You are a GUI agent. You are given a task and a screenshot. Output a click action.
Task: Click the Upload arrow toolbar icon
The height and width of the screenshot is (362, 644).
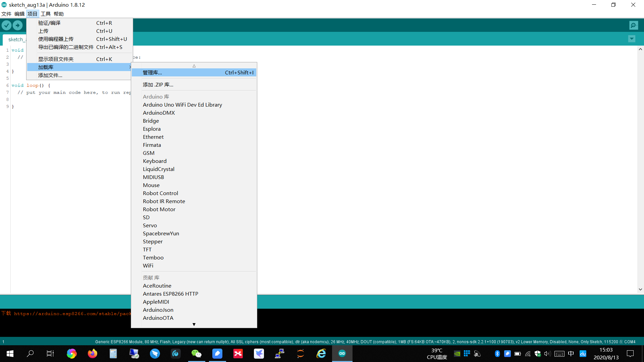point(17,25)
